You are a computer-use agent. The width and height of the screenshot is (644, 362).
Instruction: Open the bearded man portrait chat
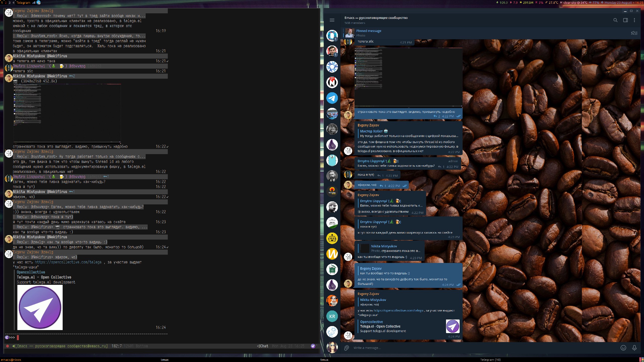tap(332, 176)
